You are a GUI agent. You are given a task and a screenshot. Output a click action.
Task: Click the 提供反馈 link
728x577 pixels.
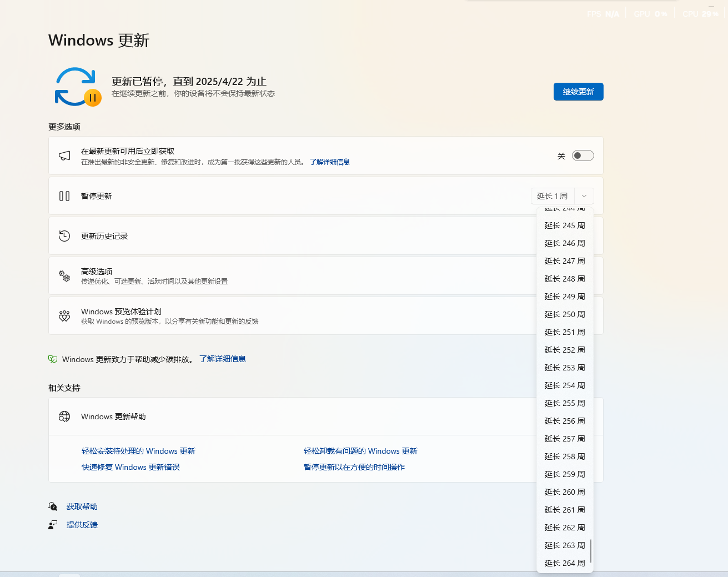point(82,525)
